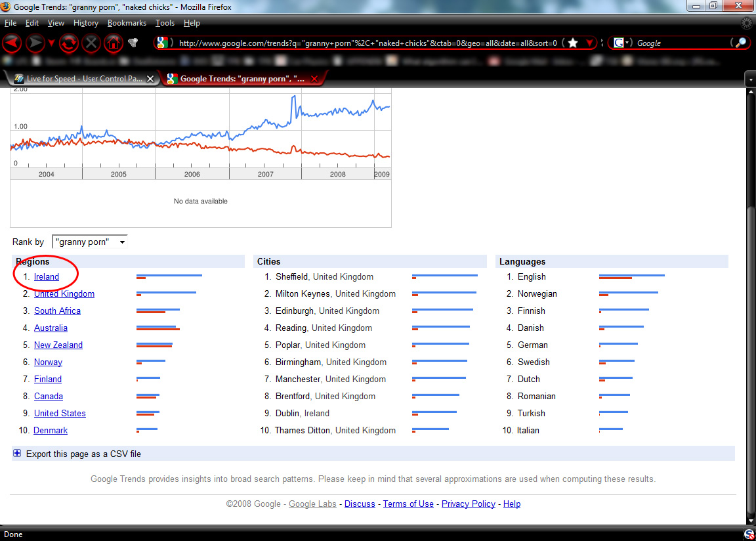
Task: Click the Terms of Use link
Action: 408,504
